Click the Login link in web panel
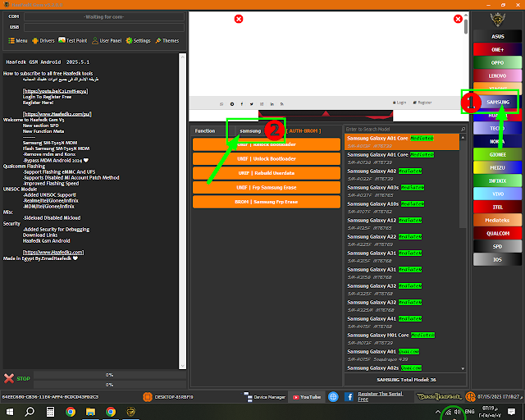This screenshot has height=420, width=525. 399,103
